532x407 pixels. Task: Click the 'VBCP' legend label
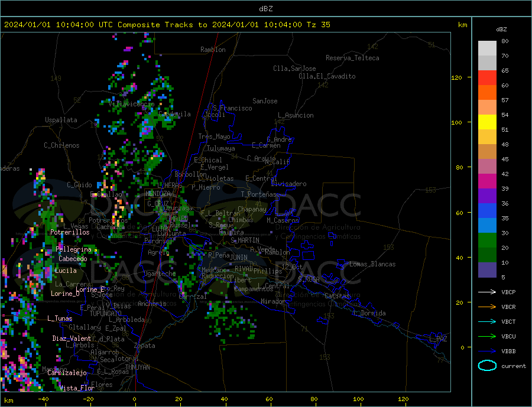pos(508,292)
